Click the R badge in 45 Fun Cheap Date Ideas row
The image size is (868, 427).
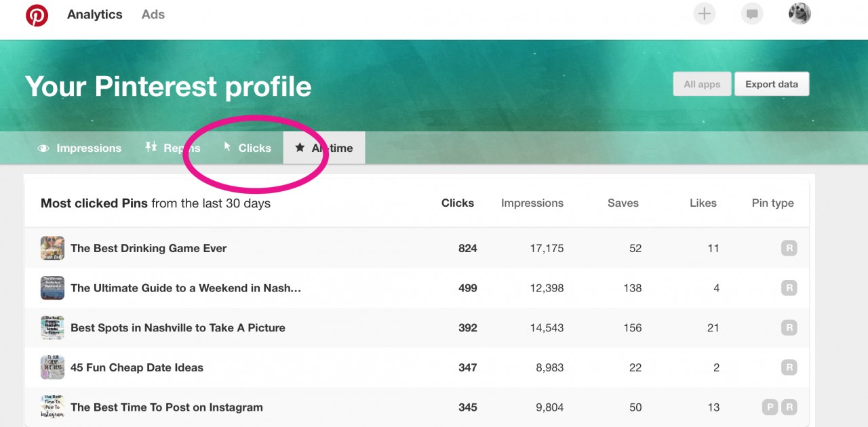coord(789,368)
